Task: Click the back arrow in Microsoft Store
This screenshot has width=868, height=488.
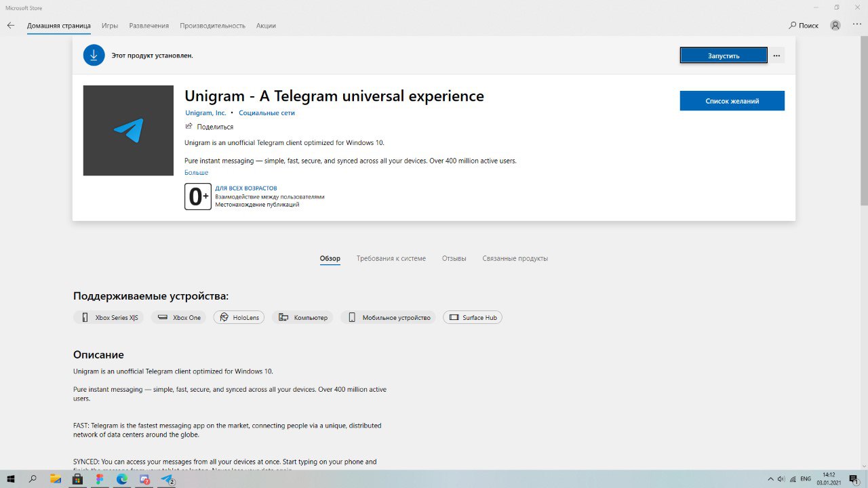Action: (10, 26)
